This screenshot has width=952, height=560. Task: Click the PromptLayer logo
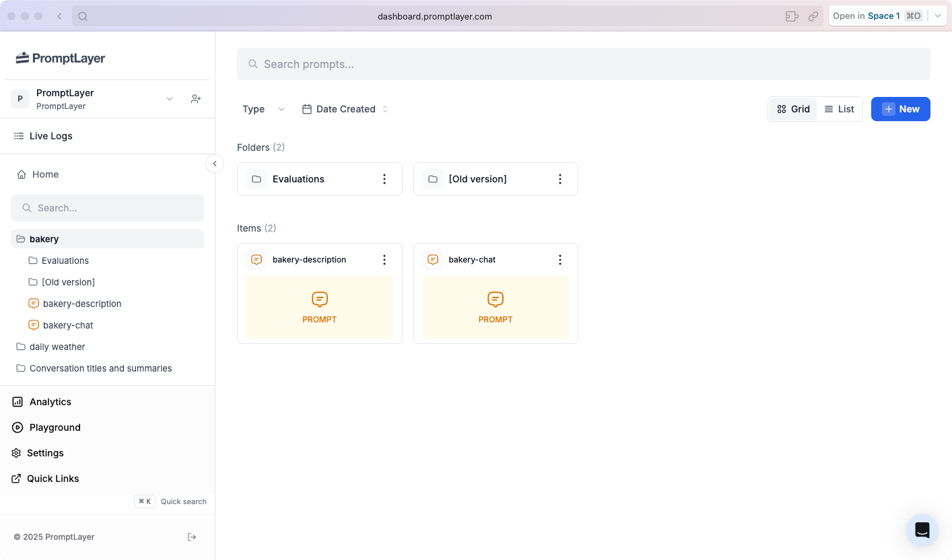(61, 58)
